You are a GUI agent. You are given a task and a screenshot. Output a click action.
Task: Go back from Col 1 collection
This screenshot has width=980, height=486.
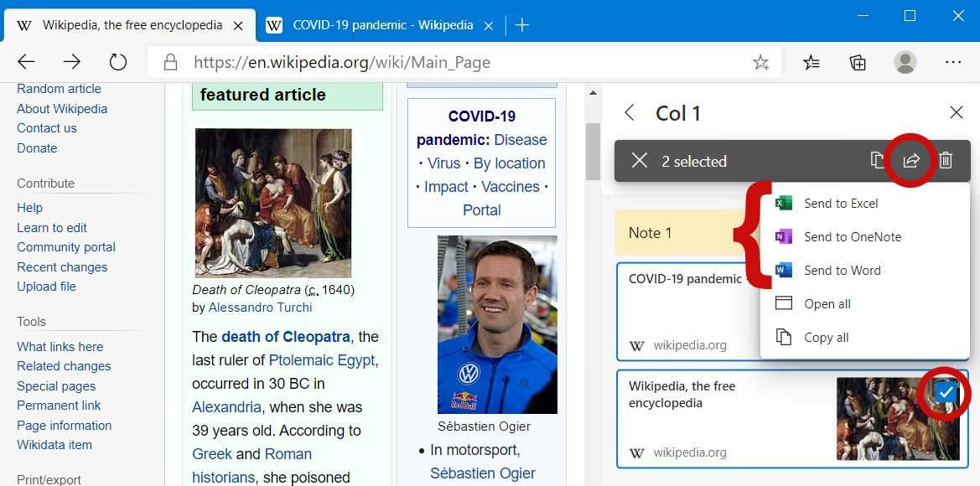[630, 113]
